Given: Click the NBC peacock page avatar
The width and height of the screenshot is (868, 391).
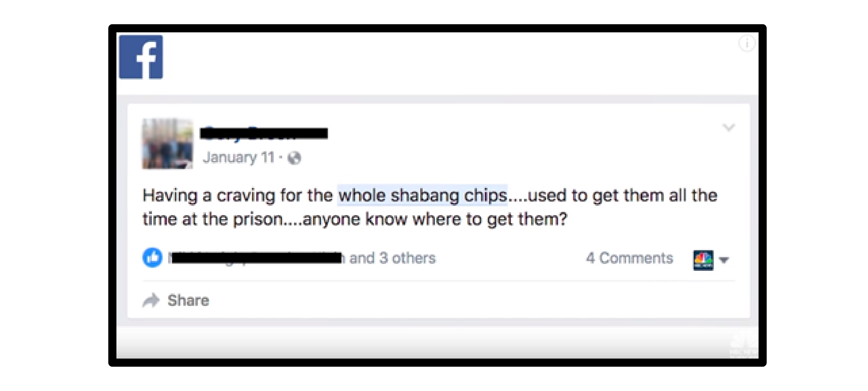Looking at the screenshot, I should coord(703,260).
